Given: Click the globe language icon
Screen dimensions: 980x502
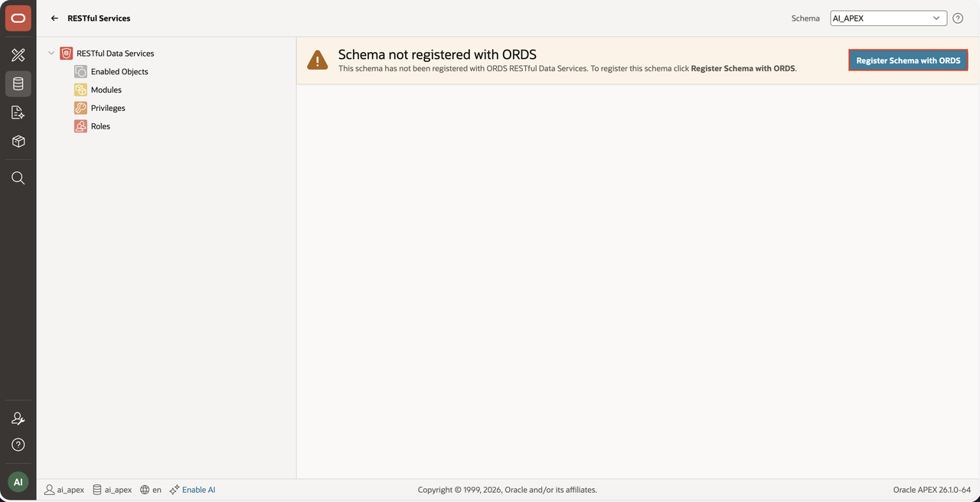Looking at the screenshot, I should (145, 490).
